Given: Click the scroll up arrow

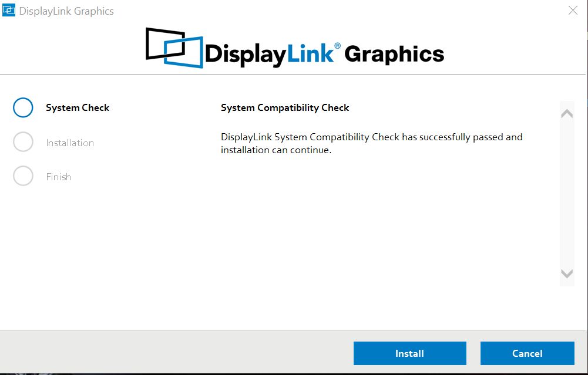Looking at the screenshot, I should pyautogui.click(x=567, y=113).
